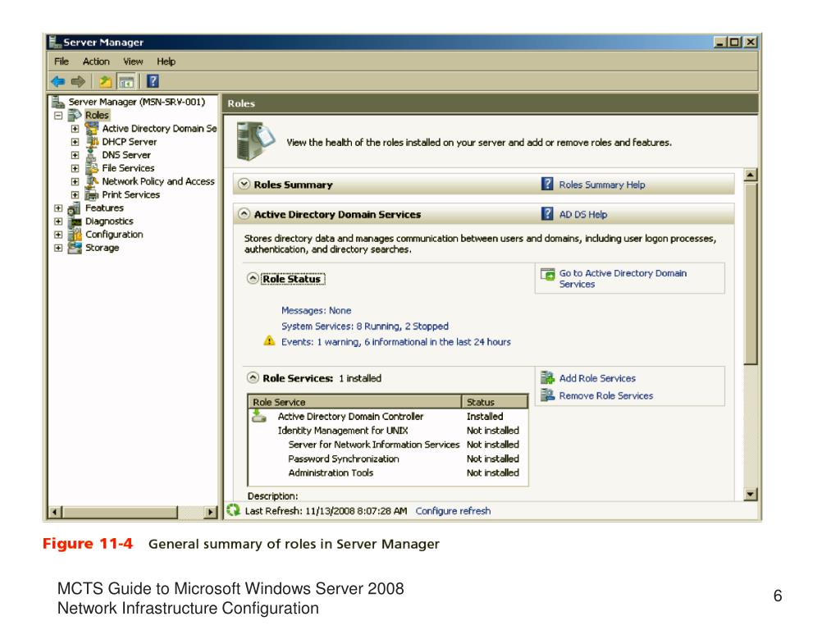Open the AD DS Help link
The height and width of the screenshot is (630, 840).
click(x=583, y=215)
